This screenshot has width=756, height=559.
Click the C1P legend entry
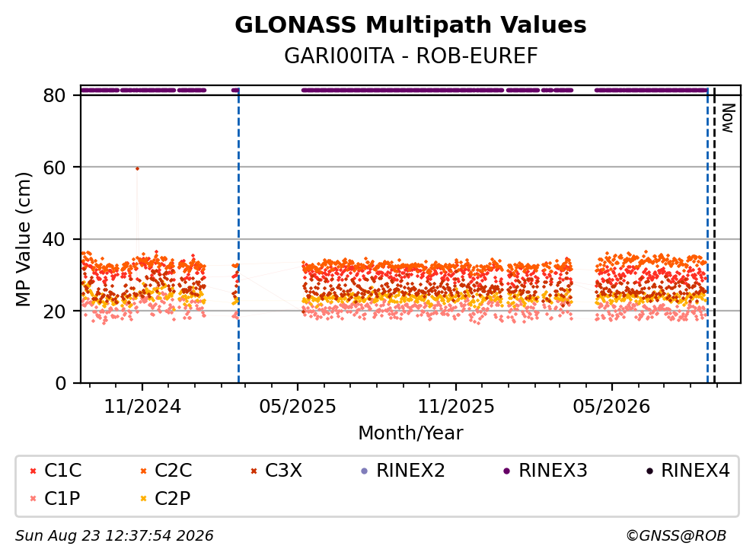tap(55, 498)
